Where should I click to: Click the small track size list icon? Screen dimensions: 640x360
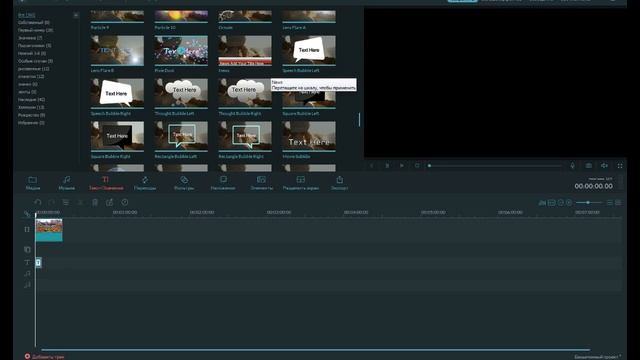point(609,202)
